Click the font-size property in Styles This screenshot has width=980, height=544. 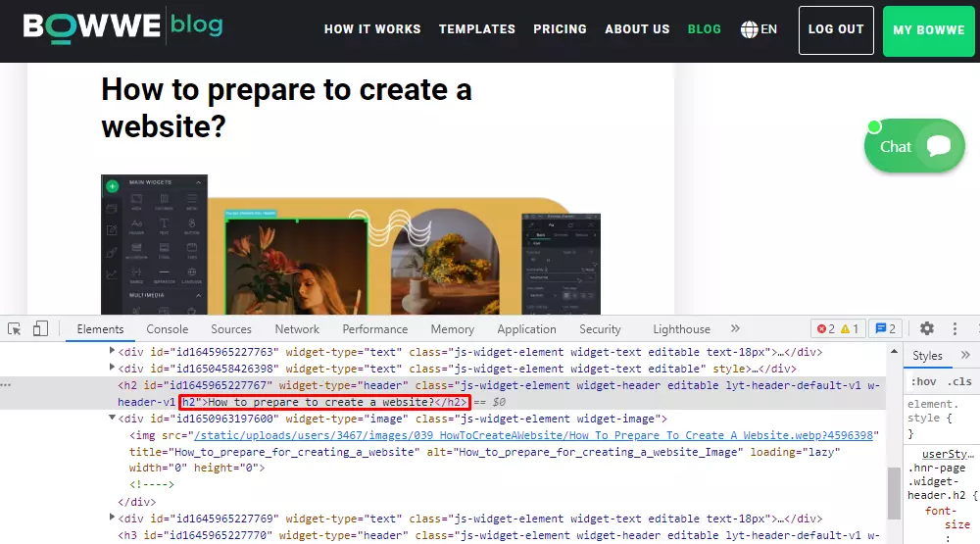pos(948,518)
